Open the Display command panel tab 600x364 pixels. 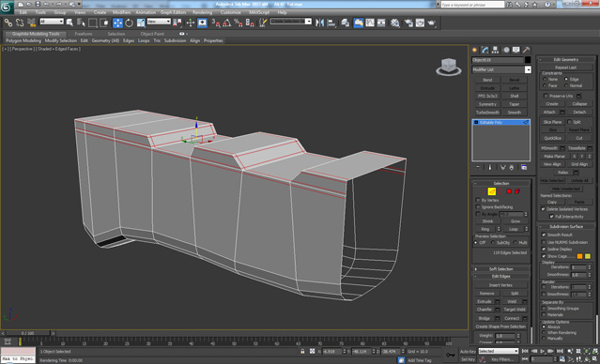(x=516, y=50)
